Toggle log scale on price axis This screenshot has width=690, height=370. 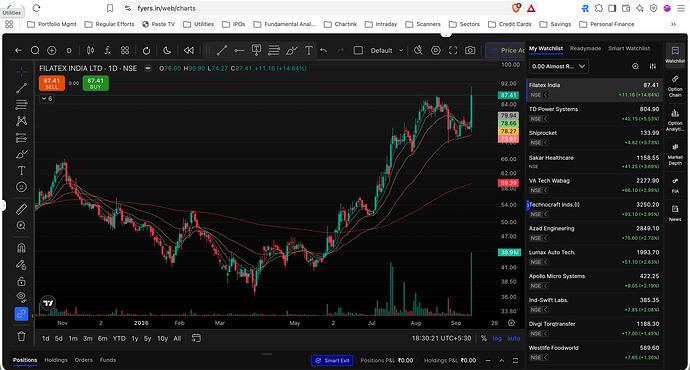[x=497, y=338]
